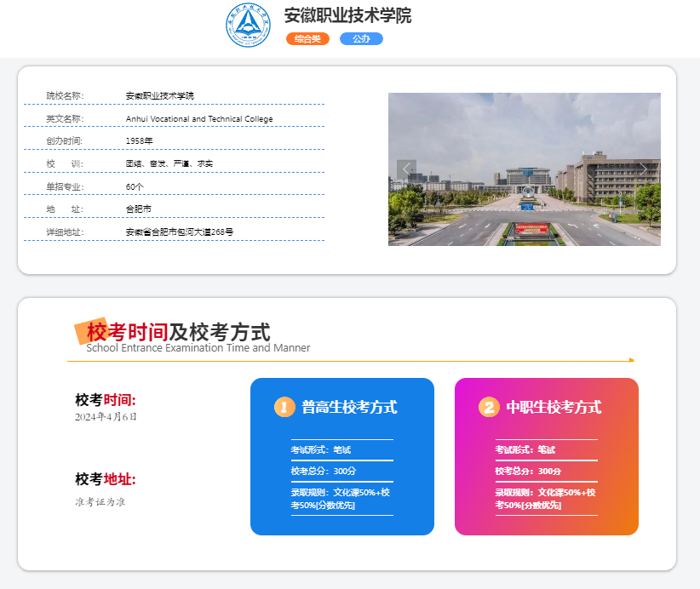Click the 详细地址 label
The width and height of the screenshot is (700, 589).
(x=66, y=232)
